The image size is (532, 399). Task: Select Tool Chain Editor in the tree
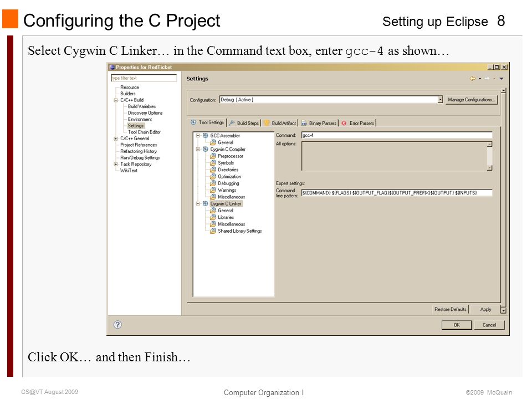click(144, 132)
